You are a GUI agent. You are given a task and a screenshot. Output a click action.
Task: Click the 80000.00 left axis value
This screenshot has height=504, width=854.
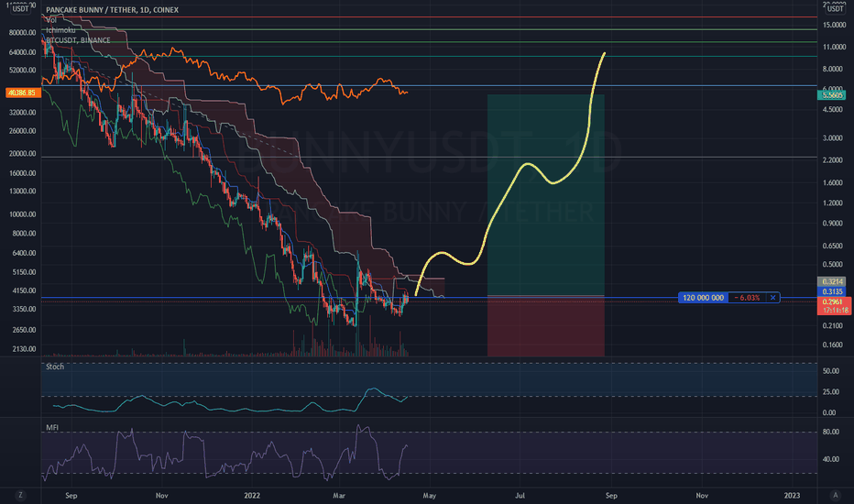coord(22,33)
